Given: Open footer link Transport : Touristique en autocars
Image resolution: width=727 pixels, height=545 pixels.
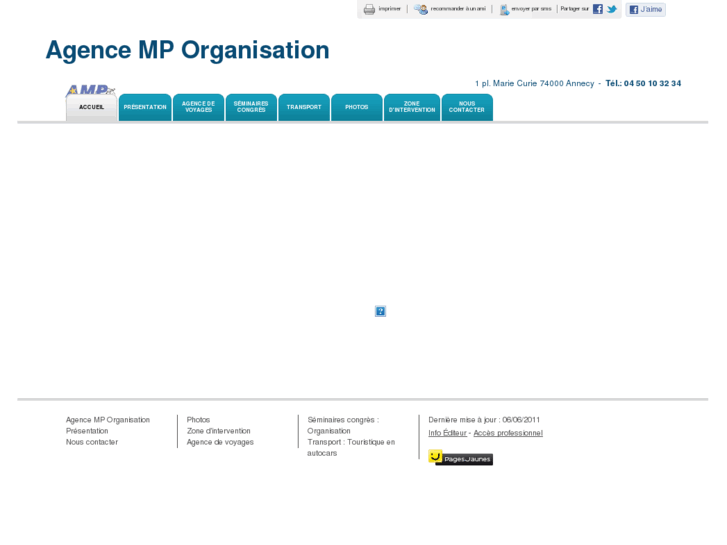Looking at the screenshot, I should pyautogui.click(x=351, y=448).
